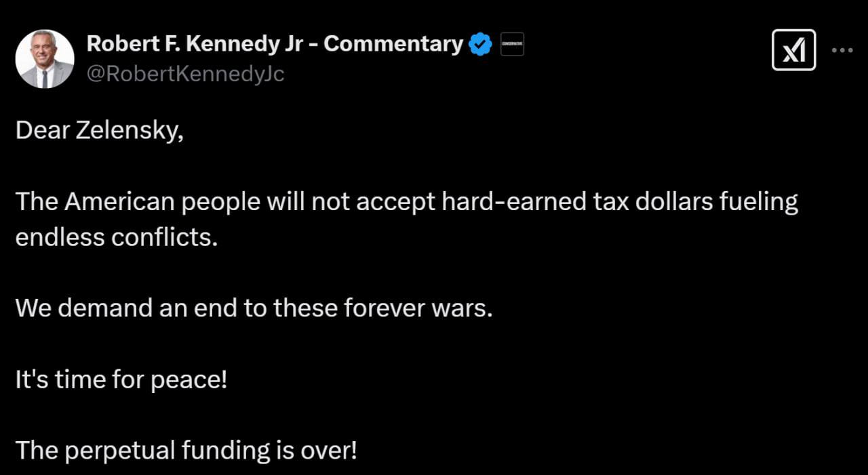Click the word "Commentary" in the display name
The width and height of the screenshot is (868, 475).
coord(394,44)
